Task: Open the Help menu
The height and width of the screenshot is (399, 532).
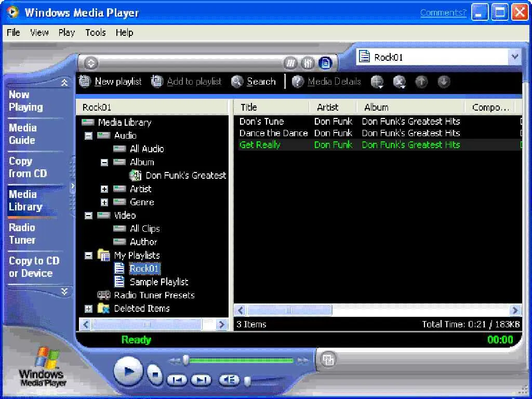Action: [x=124, y=33]
